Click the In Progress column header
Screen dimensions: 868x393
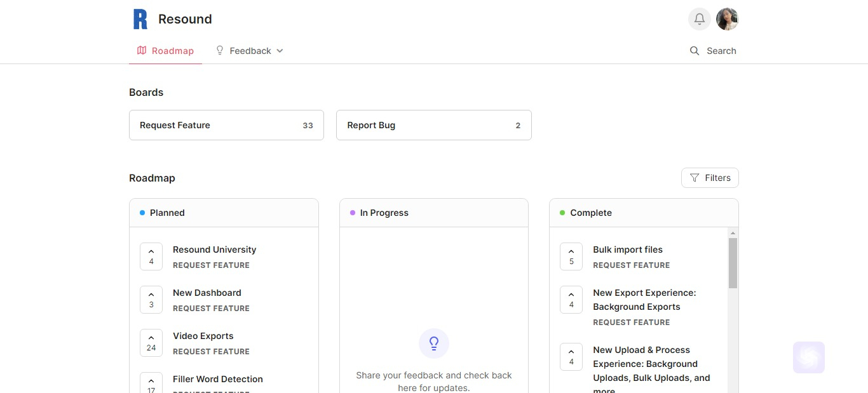tap(434, 213)
